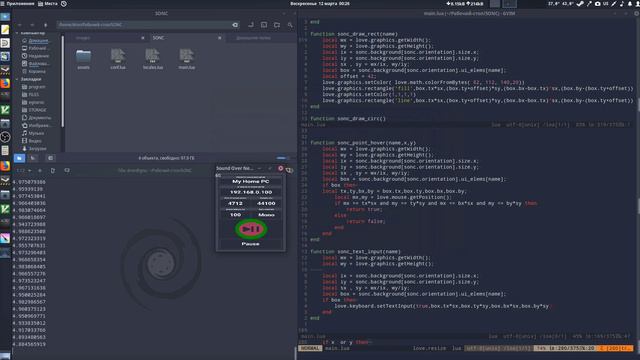The width and height of the screenshot is (640, 360).
Task: Toggle play/pause in the Sound Over app
Action: pos(251,229)
